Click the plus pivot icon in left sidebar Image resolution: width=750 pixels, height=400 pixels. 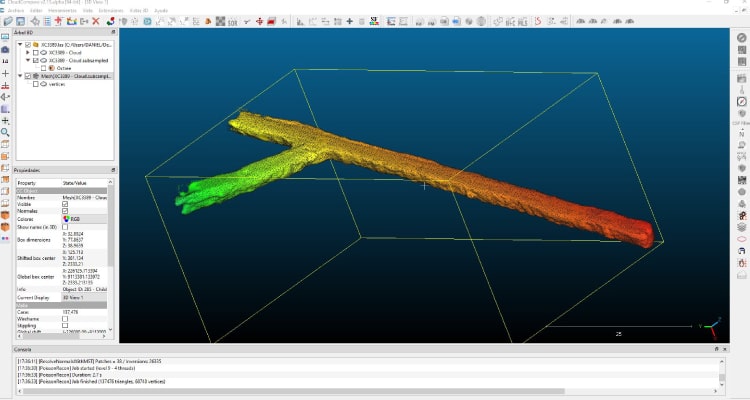(5, 73)
